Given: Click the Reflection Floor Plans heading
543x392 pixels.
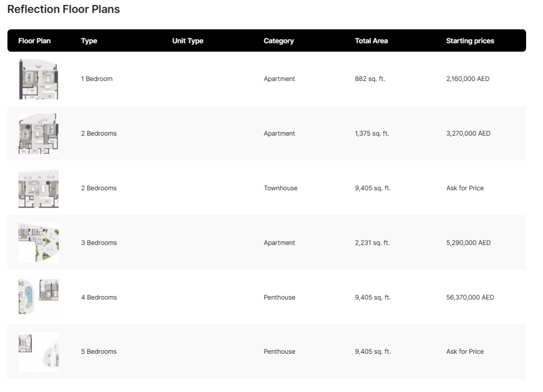Looking at the screenshot, I should tap(64, 10).
